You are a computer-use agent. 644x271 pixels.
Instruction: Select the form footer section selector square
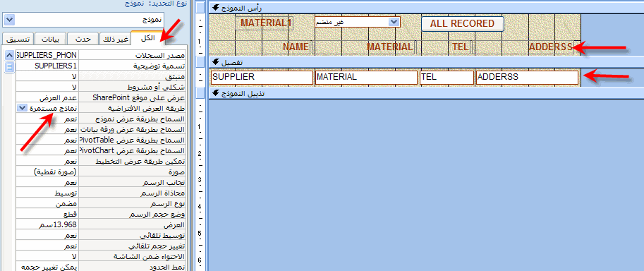click(200, 93)
